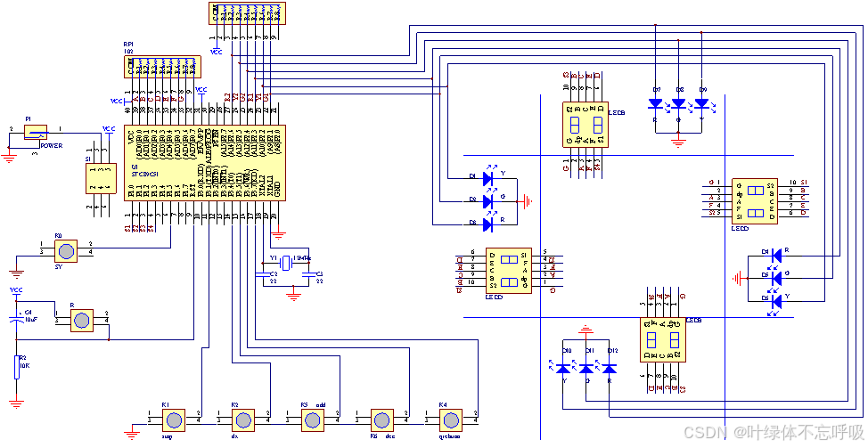Click the K2 dx push button
This screenshot has width=868, height=448.
click(x=242, y=419)
